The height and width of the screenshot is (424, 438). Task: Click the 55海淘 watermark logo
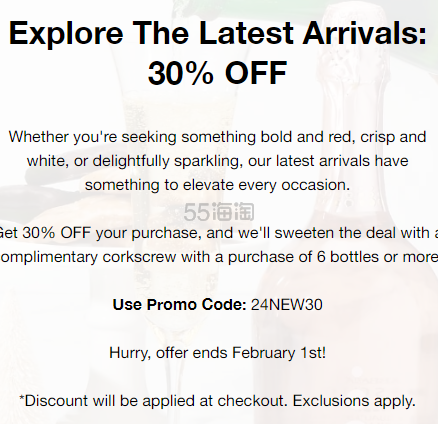click(x=219, y=212)
